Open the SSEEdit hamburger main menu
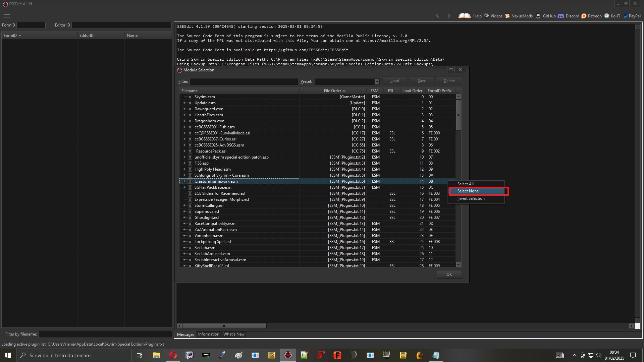This screenshot has height=362, width=644. [x=7, y=16]
